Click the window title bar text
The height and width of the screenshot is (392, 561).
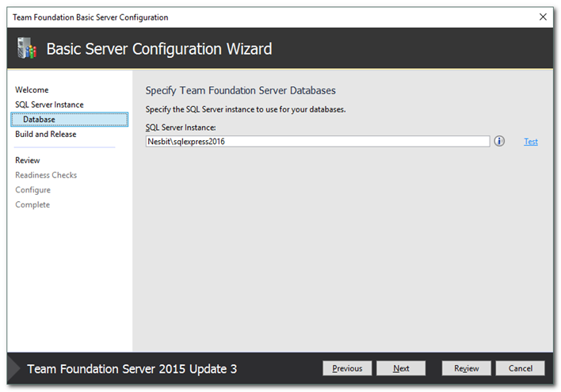tap(90, 17)
